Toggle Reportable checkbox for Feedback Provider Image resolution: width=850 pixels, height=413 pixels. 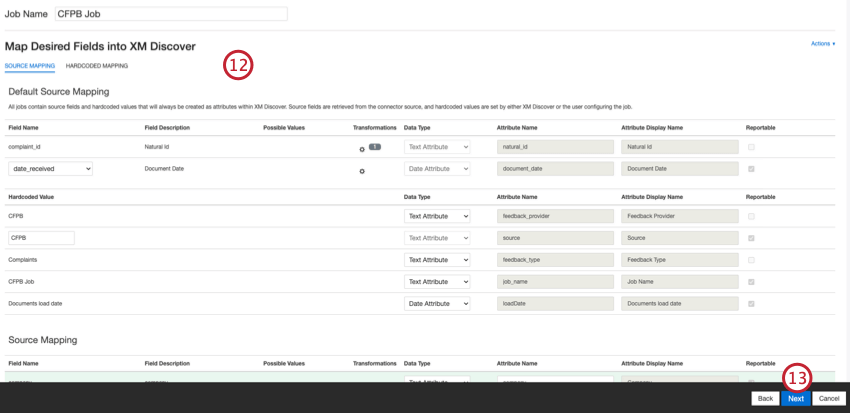click(751, 216)
